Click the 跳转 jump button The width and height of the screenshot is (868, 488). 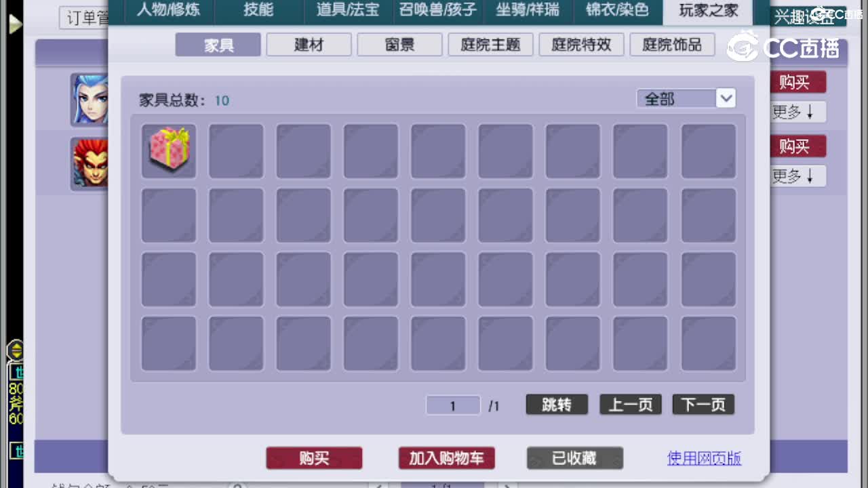pos(556,404)
